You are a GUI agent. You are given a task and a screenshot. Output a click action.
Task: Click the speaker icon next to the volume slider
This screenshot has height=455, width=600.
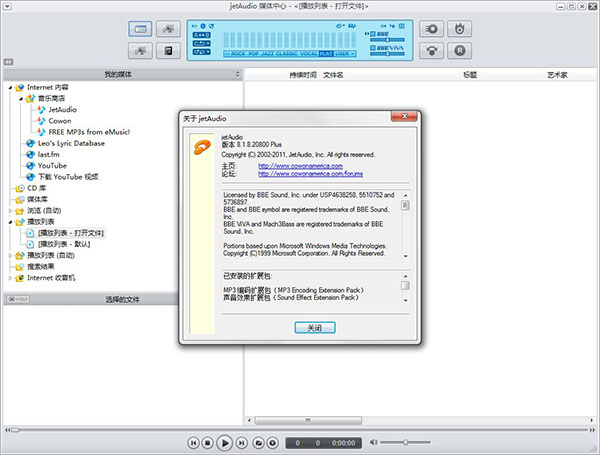[373, 442]
